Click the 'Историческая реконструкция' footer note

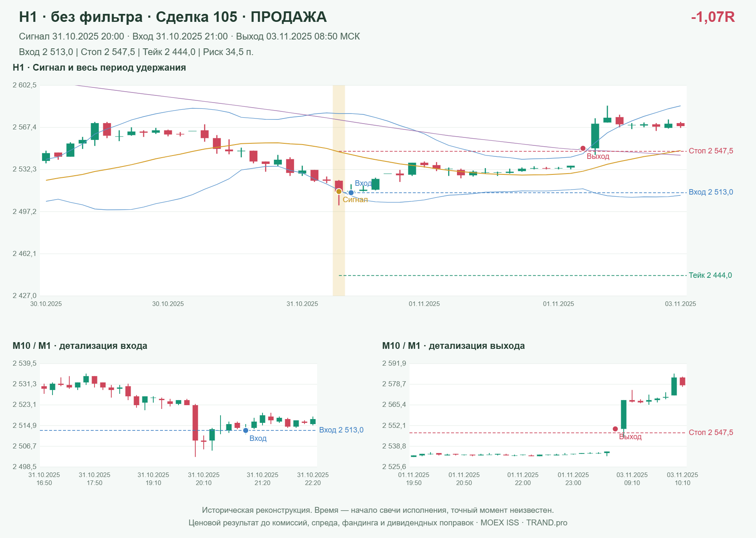point(378,510)
